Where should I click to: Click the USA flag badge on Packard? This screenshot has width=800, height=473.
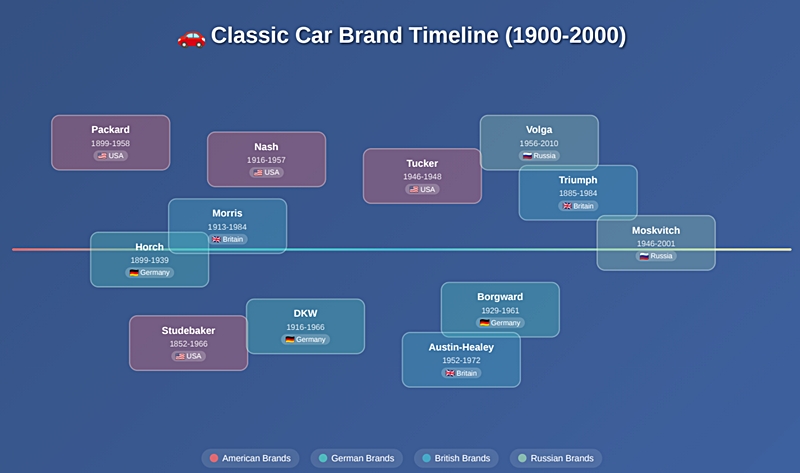111,156
